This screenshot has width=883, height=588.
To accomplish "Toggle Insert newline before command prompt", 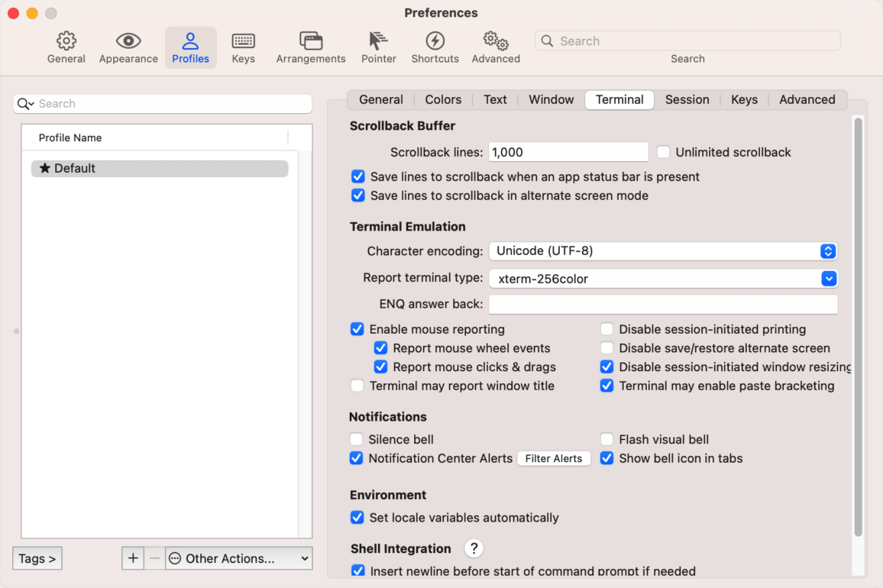I will click(357, 570).
